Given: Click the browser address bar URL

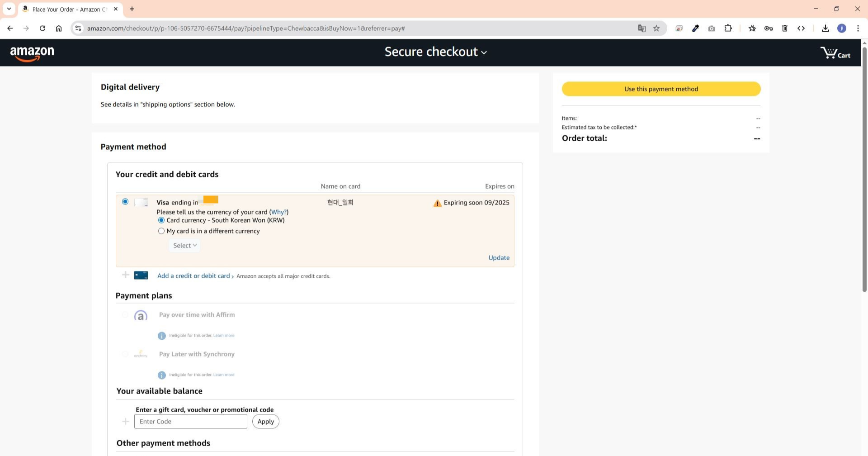Looking at the screenshot, I should click(246, 28).
